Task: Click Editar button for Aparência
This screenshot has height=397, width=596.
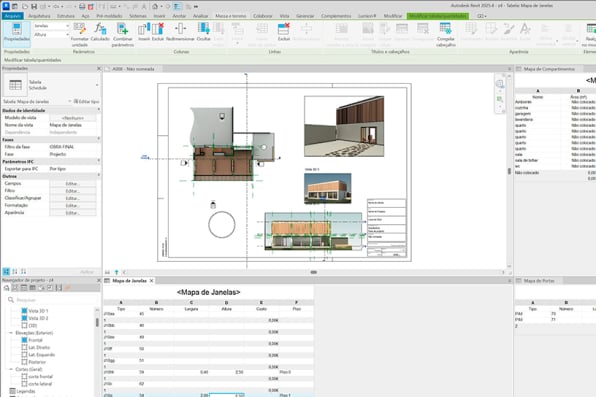Action: coord(72,213)
